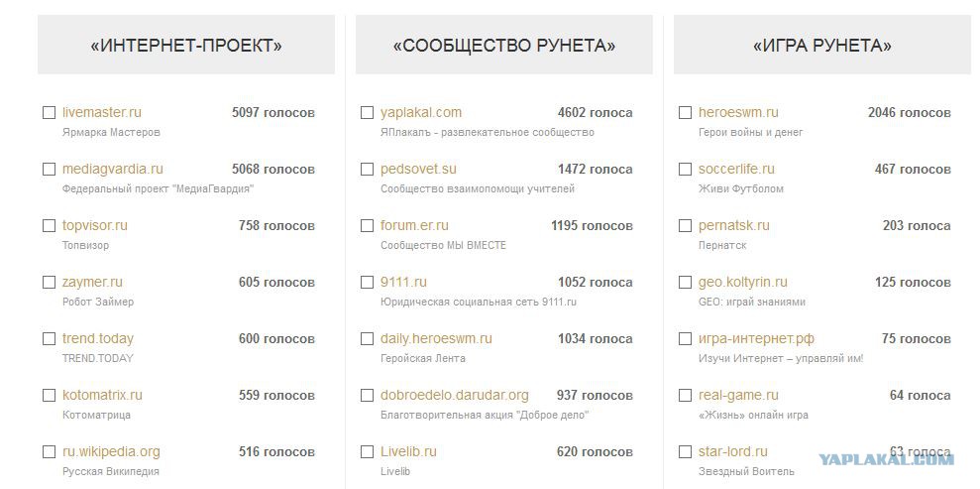Screen dimensions: 980x489
Task: Open the pernatsk.ru game link
Action: tap(733, 226)
